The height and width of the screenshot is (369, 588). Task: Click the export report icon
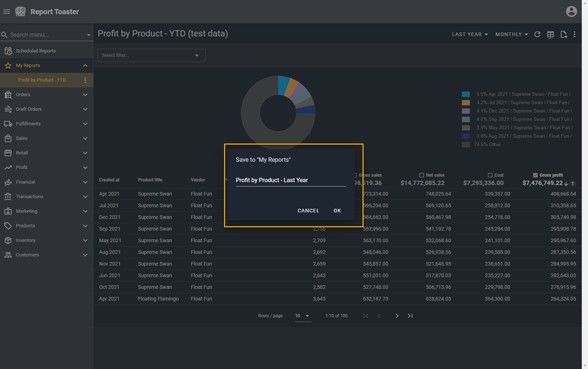tap(564, 34)
